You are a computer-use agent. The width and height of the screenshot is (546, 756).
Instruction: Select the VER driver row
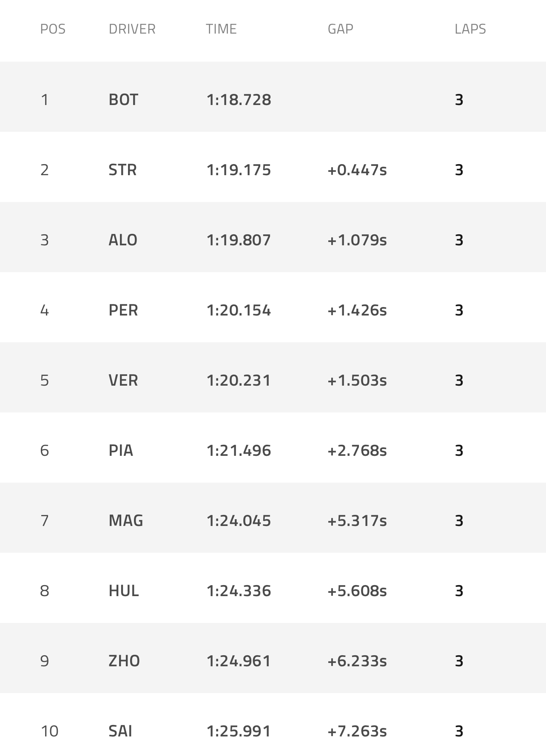tap(123, 380)
